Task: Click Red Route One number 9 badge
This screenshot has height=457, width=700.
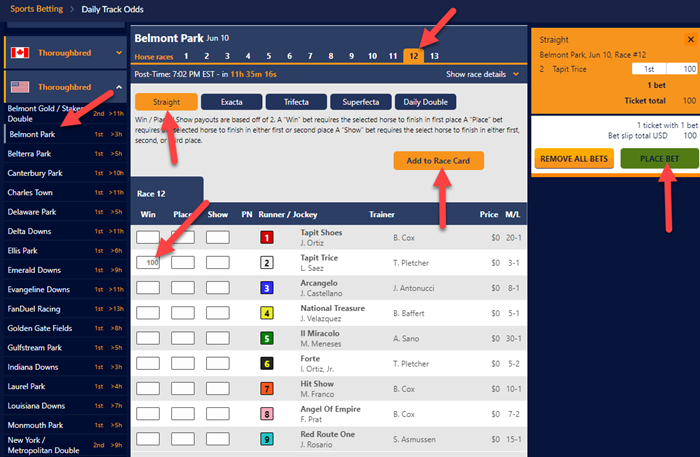Action: pyautogui.click(x=267, y=439)
